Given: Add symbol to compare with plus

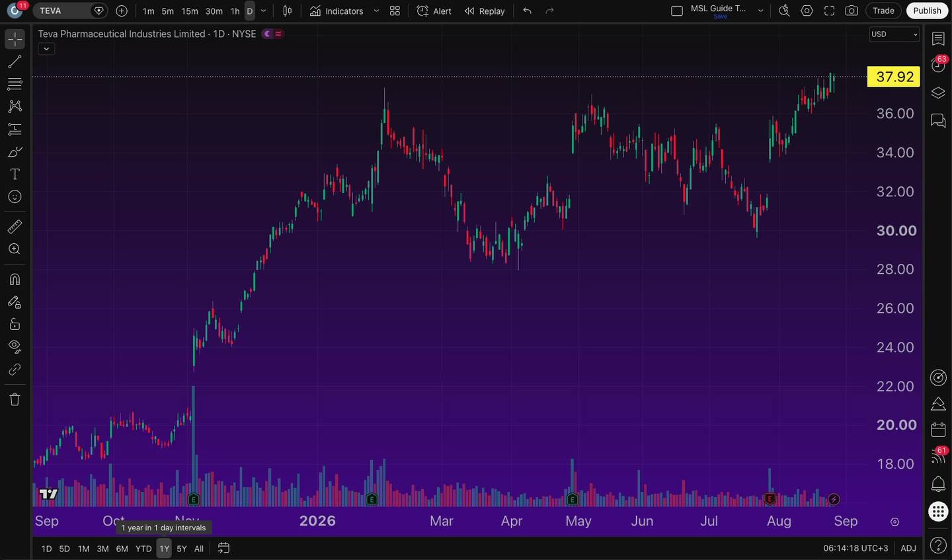Looking at the screenshot, I should (x=122, y=11).
